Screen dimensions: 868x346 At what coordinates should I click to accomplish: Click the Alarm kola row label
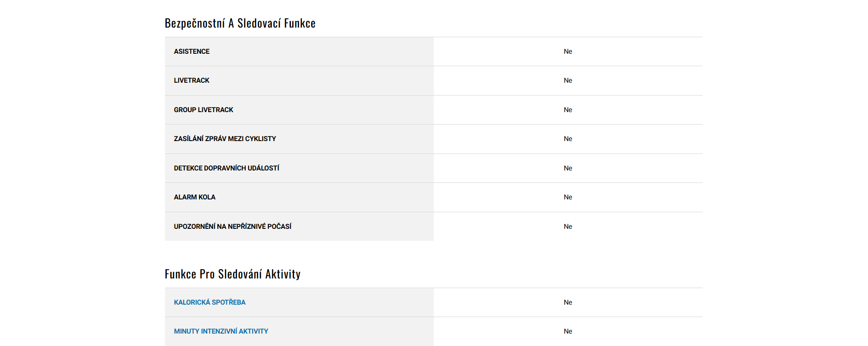tap(194, 197)
